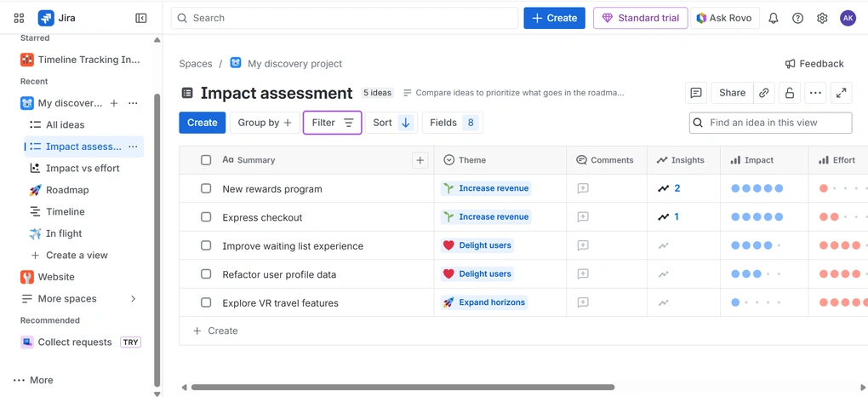Click insights icon for Improve waiting list
This screenshot has width=868, height=397.
(663, 245)
